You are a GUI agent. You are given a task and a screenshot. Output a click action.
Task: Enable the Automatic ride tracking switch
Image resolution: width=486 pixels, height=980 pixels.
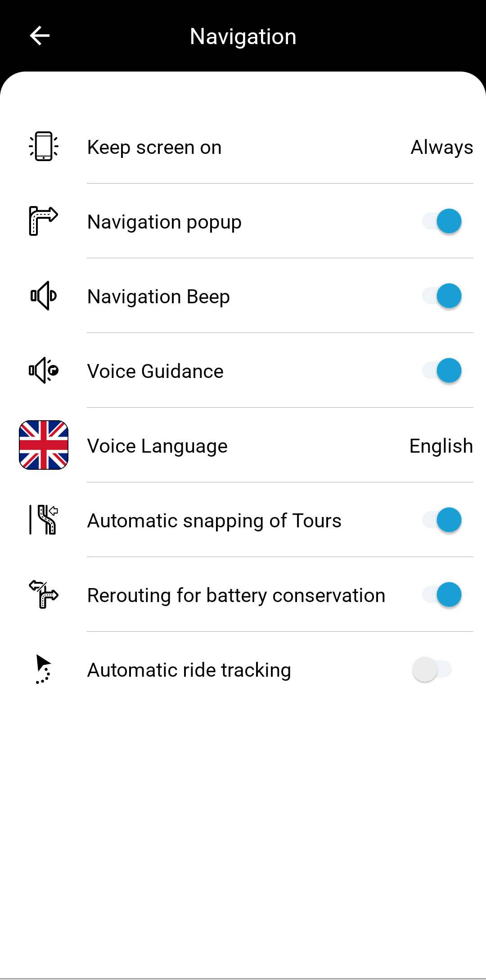(x=432, y=669)
